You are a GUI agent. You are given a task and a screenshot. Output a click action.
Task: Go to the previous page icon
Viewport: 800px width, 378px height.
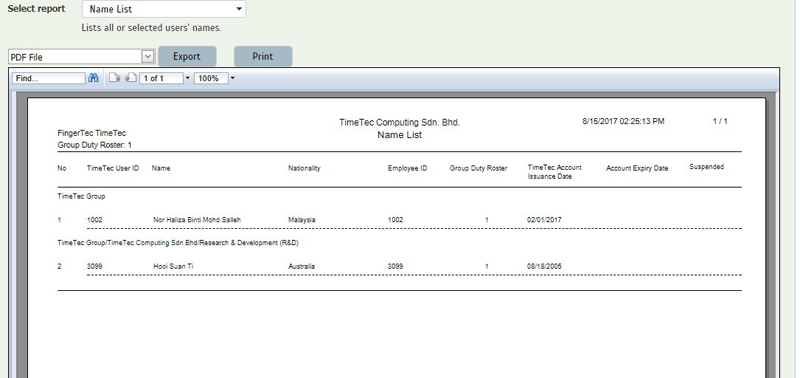tap(114, 78)
